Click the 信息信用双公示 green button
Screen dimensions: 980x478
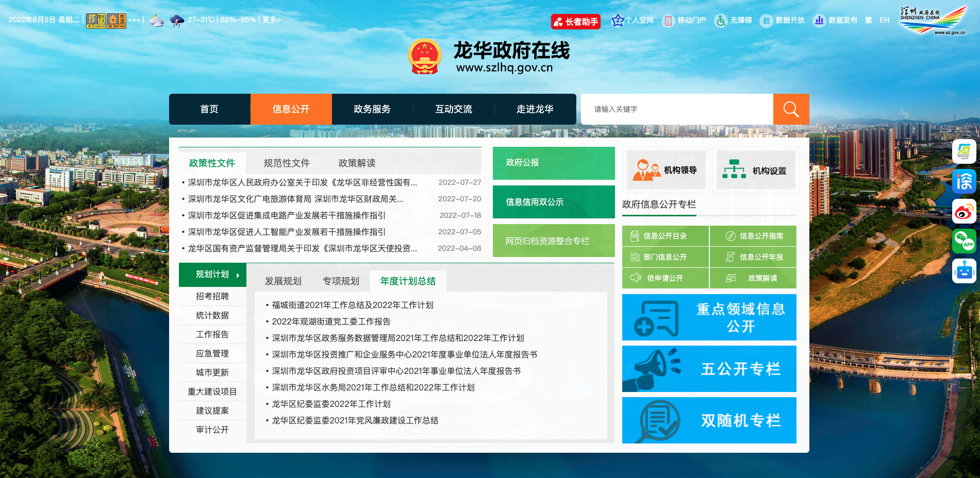click(554, 202)
